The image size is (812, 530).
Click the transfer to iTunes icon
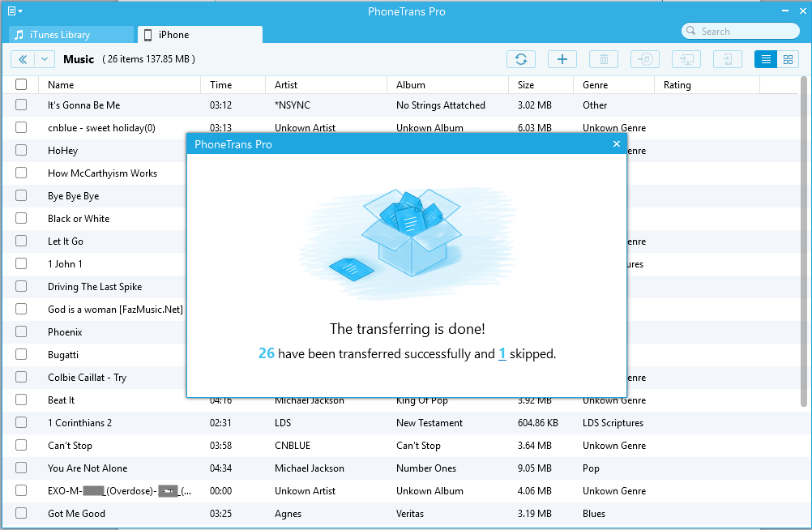point(645,59)
